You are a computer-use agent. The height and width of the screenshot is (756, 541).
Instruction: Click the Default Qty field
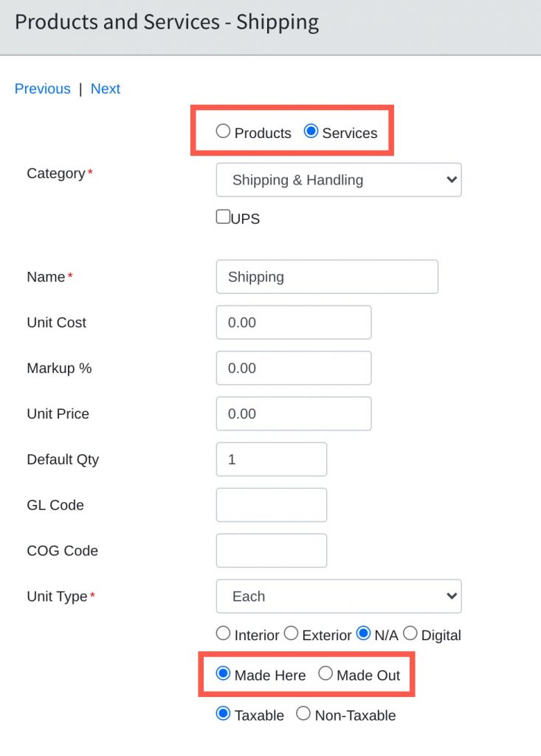tap(271, 458)
